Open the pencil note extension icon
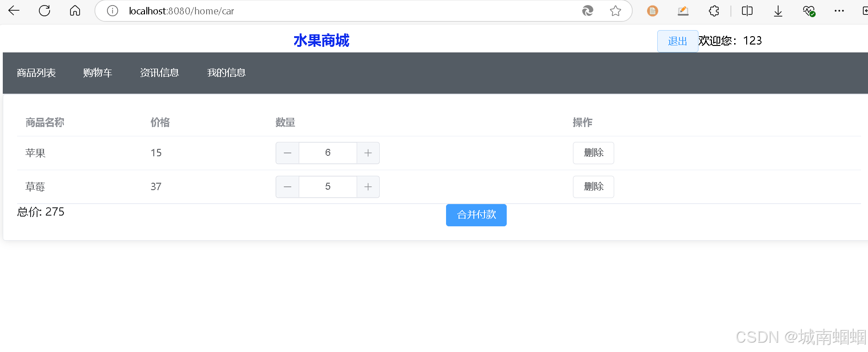The height and width of the screenshot is (352, 868). tap(683, 11)
